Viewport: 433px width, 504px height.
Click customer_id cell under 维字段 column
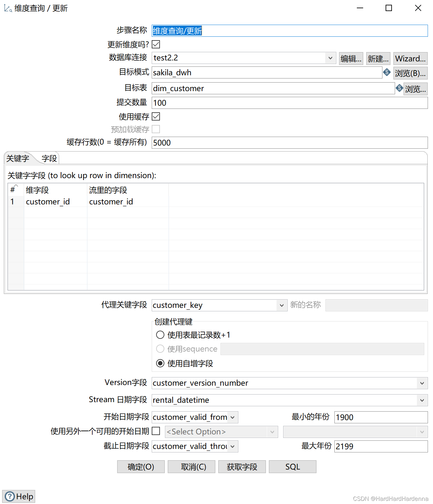tap(56, 202)
